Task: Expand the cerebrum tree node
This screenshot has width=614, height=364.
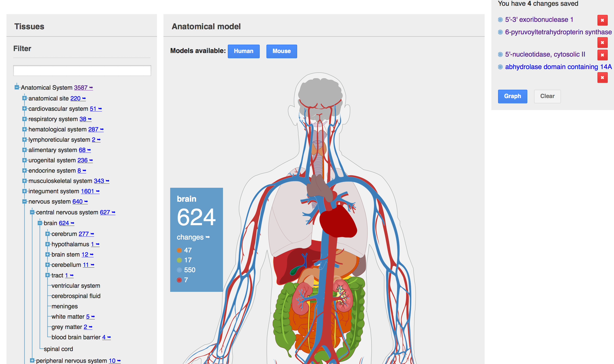Action: pos(48,234)
